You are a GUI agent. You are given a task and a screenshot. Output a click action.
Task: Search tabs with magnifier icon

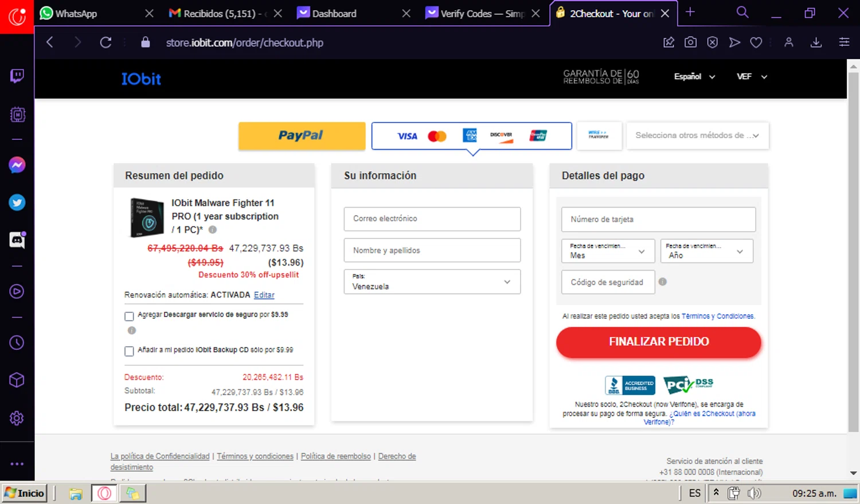pos(742,12)
